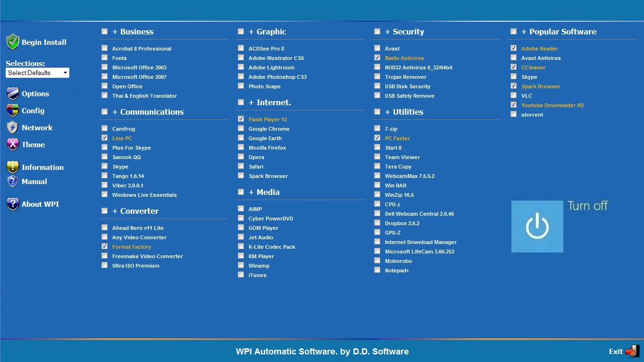Enable the VLC checkbox
The image size is (644, 362).
click(514, 95)
